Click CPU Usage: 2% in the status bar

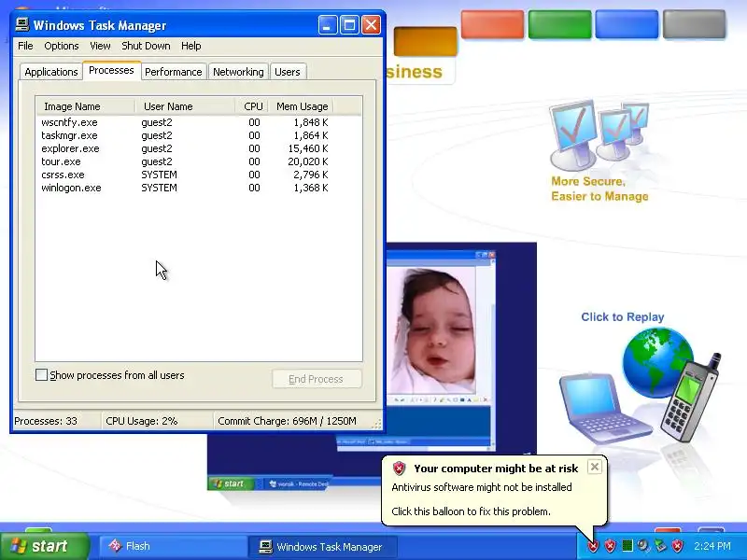point(142,421)
